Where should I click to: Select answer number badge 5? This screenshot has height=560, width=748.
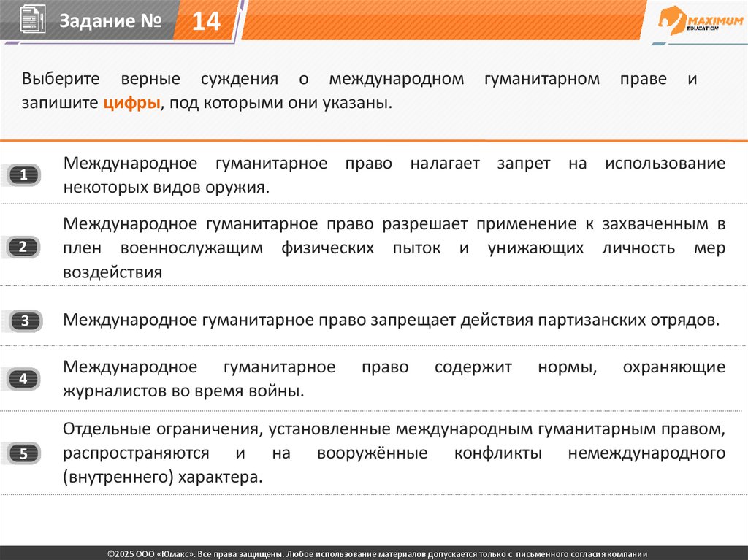coord(23,453)
